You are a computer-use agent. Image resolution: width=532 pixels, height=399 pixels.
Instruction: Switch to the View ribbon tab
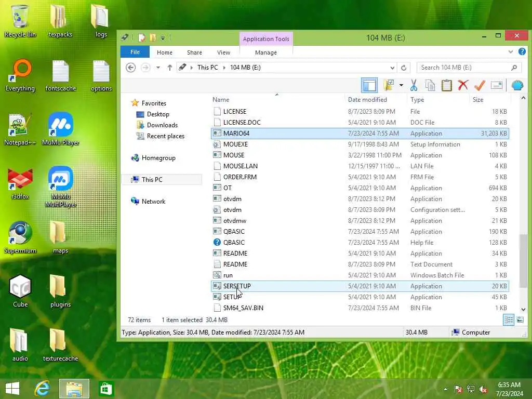pyautogui.click(x=223, y=52)
